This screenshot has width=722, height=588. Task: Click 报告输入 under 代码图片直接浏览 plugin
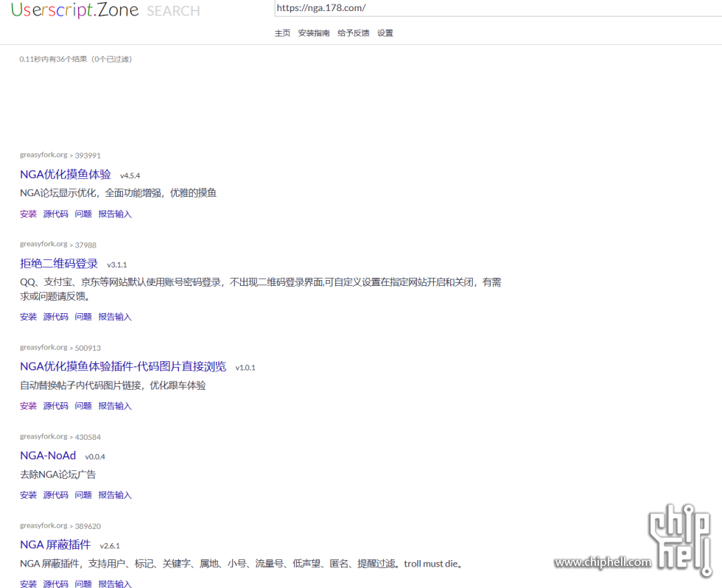(x=115, y=406)
